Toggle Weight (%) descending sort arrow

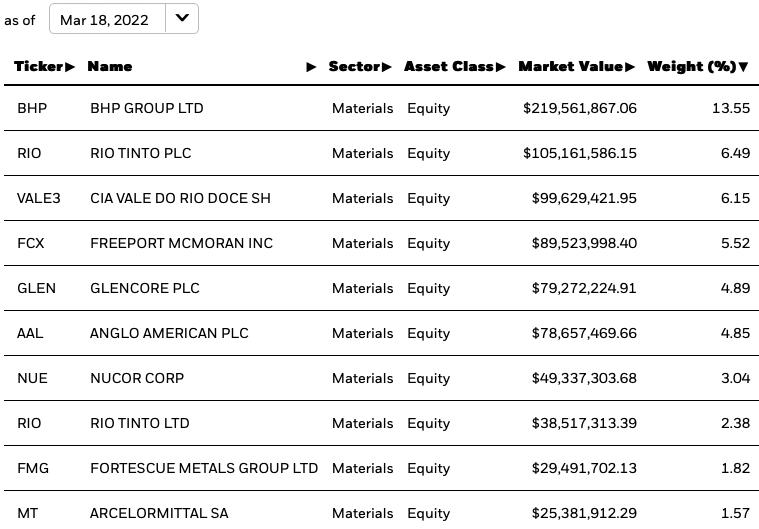(x=743, y=67)
